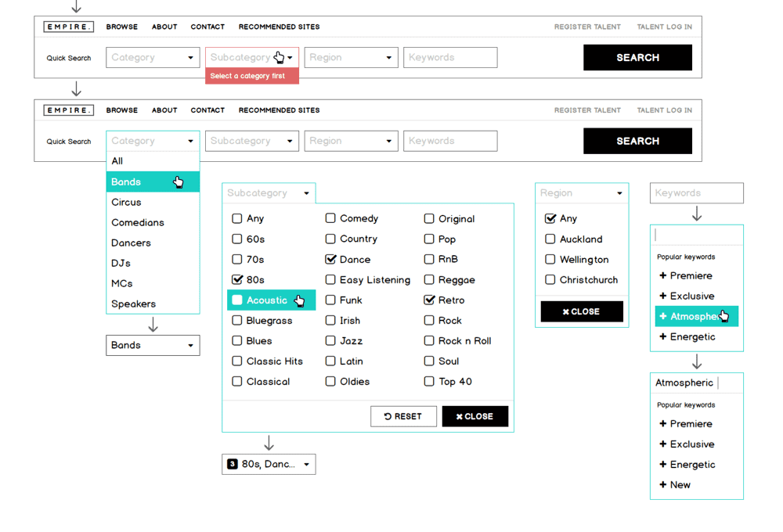This screenshot has width=783, height=532.
Task: Click the empty keyword input above Popular keywords
Action: click(697, 235)
